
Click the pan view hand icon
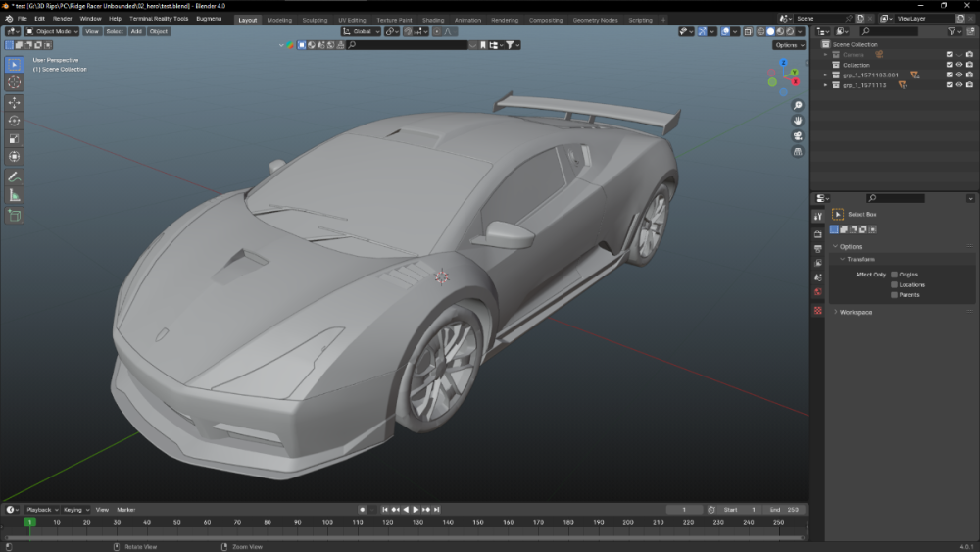(798, 121)
